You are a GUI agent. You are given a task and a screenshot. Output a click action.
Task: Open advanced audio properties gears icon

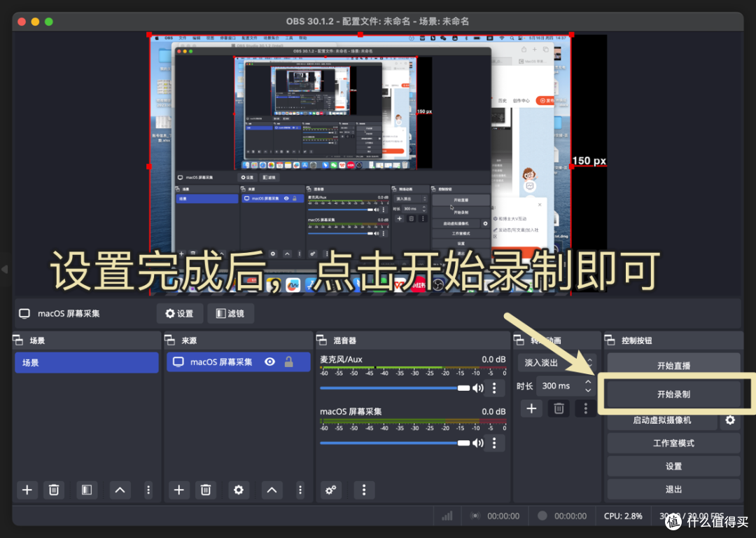pos(330,490)
